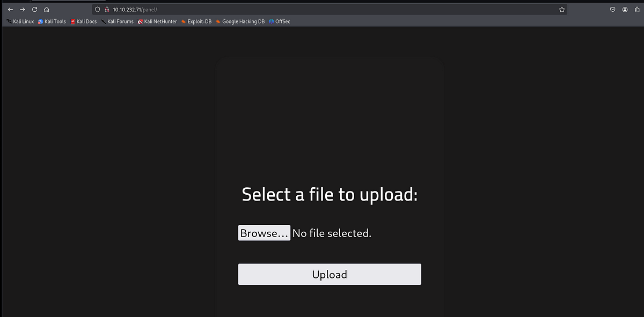Bookmark this page with the star
The width and height of the screenshot is (644, 317).
point(561,10)
